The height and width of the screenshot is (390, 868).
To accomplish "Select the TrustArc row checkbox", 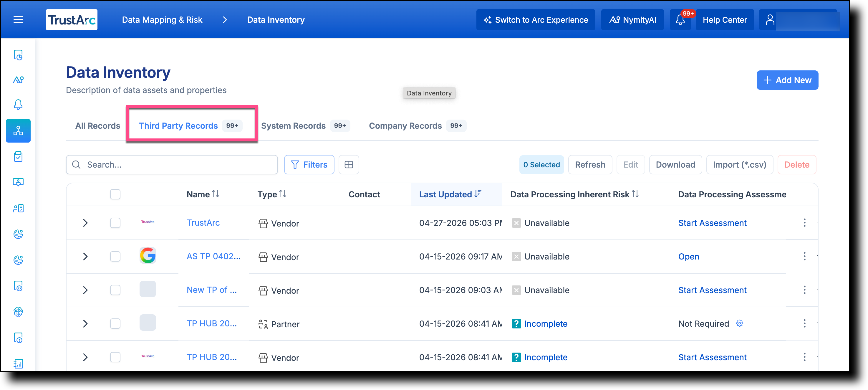I will coord(115,222).
